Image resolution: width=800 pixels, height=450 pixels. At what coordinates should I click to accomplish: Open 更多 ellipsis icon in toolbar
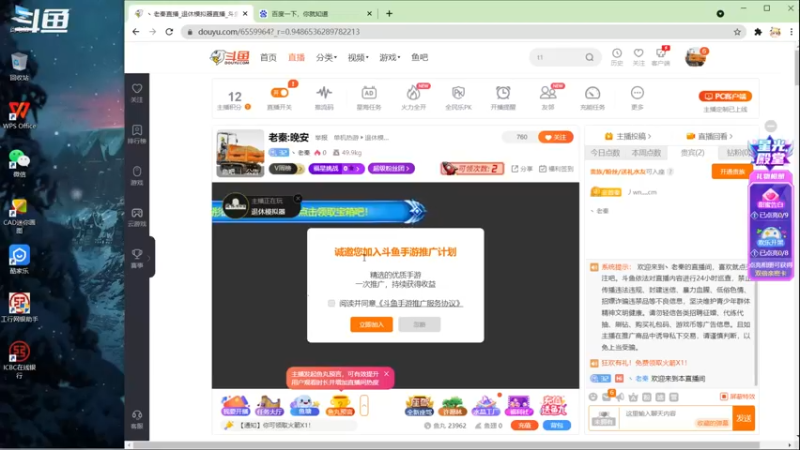pos(637,97)
